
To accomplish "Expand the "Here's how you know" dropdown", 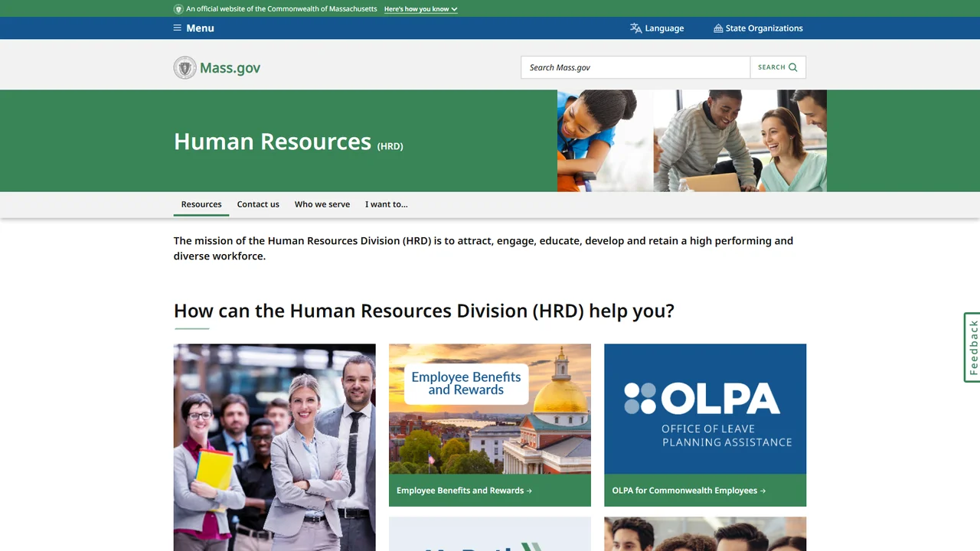I will click(x=420, y=9).
